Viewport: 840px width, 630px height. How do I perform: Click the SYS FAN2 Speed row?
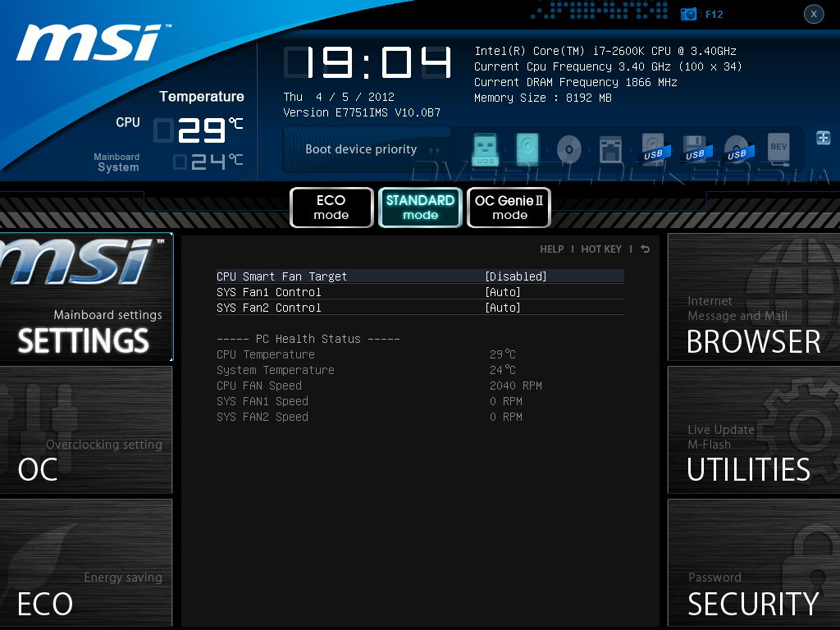pos(370,417)
